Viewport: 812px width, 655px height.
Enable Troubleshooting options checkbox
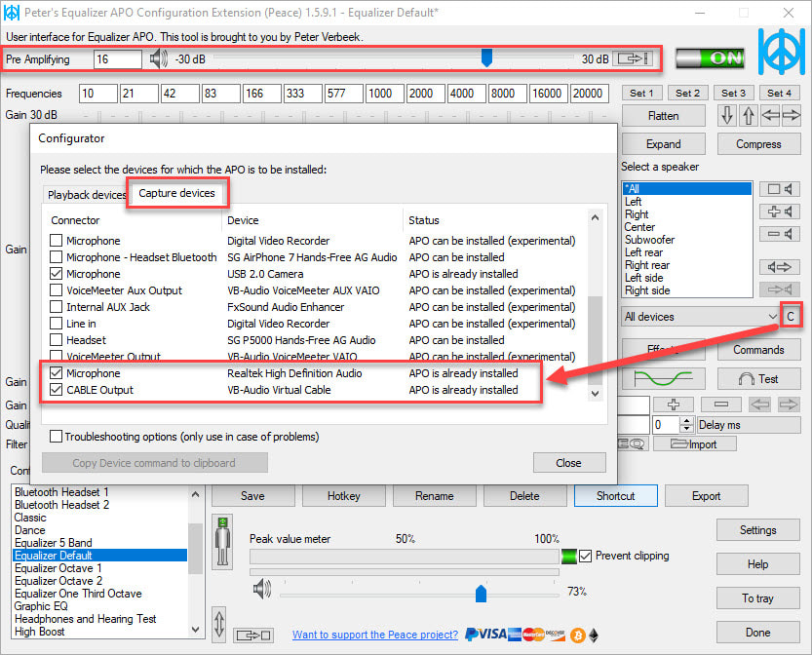pyautogui.click(x=56, y=437)
